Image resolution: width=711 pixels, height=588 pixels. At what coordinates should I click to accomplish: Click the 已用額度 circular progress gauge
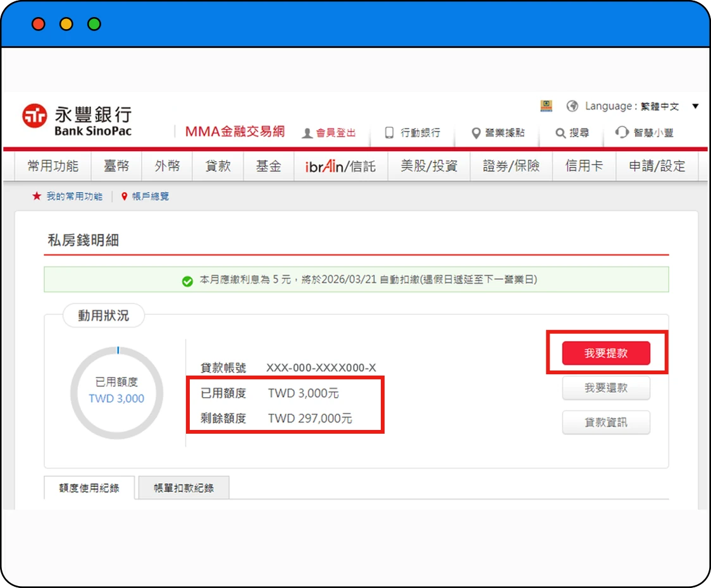117,393
